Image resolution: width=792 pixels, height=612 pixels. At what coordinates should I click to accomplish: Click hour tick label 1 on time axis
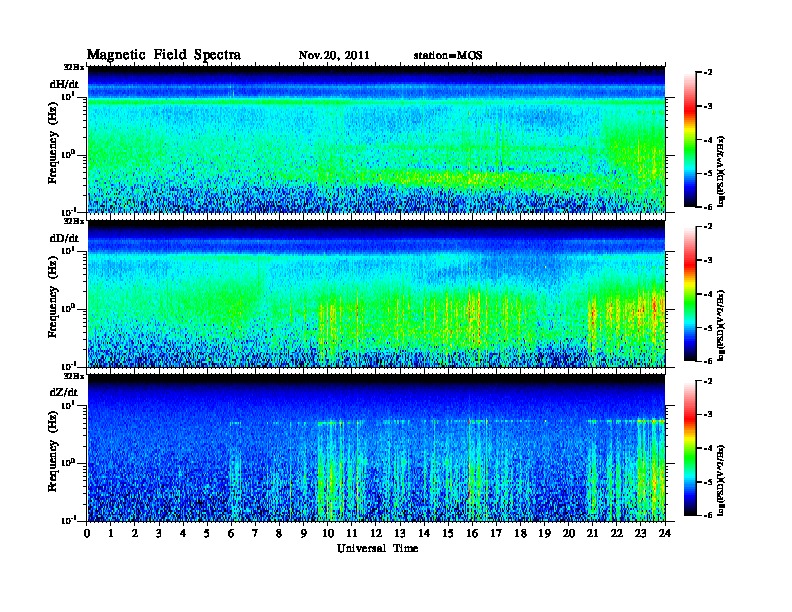(111, 534)
